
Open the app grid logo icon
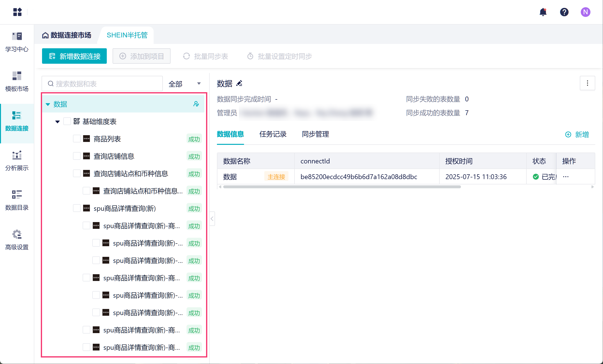coord(17,12)
